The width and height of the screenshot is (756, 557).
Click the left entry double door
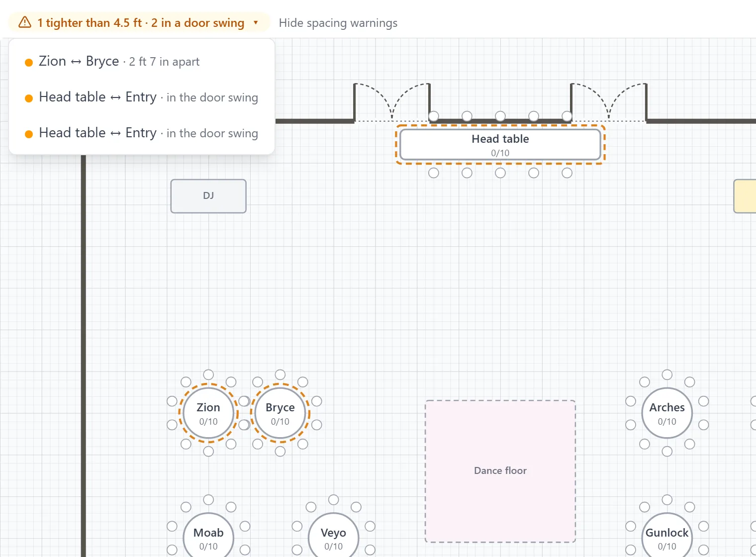[x=392, y=102]
